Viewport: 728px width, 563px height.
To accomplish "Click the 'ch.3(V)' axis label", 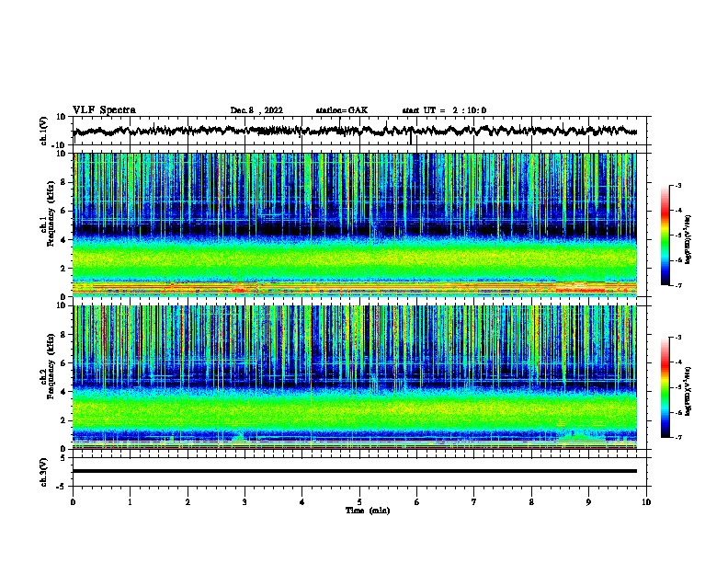I will 43,472.
